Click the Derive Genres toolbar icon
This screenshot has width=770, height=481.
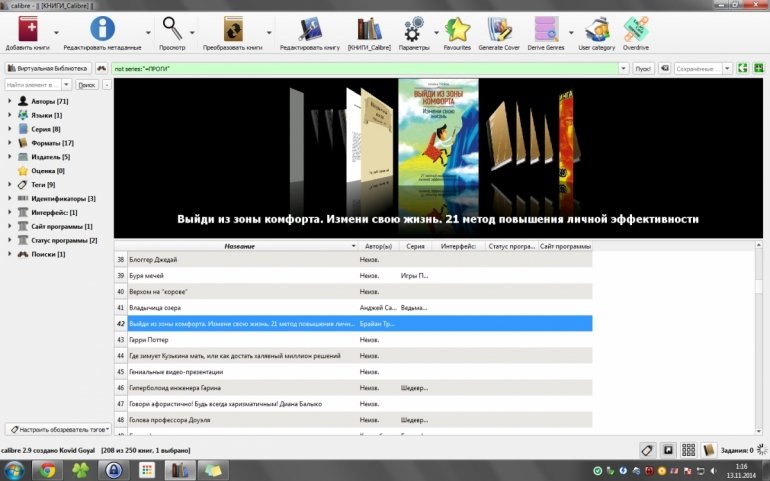tap(546, 29)
